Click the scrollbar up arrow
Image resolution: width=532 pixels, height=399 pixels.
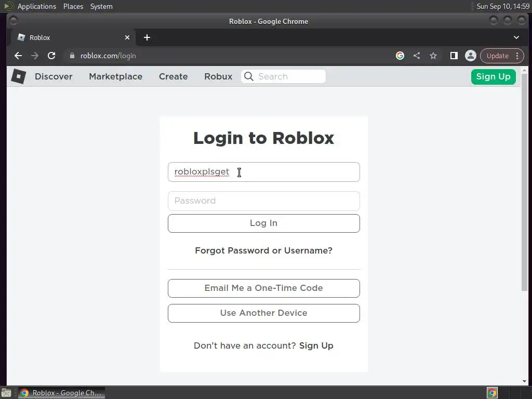[x=524, y=70]
